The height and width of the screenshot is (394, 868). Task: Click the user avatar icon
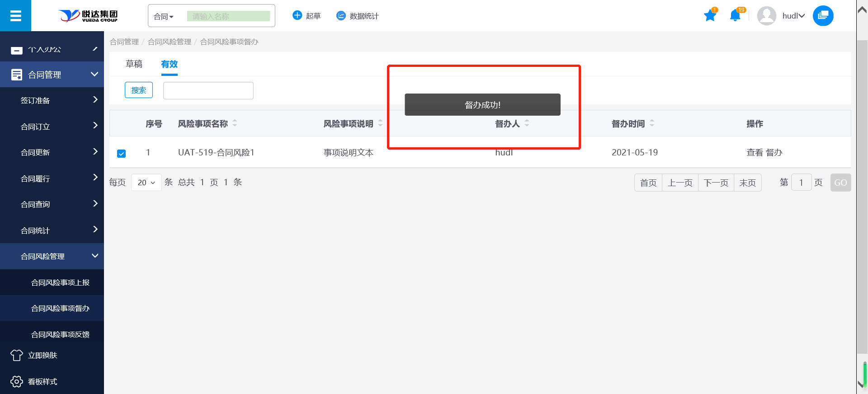click(x=766, y=16)
